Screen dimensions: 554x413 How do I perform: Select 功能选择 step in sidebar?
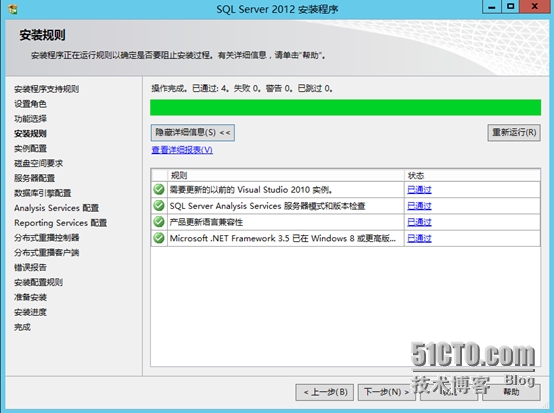(30, 119)
